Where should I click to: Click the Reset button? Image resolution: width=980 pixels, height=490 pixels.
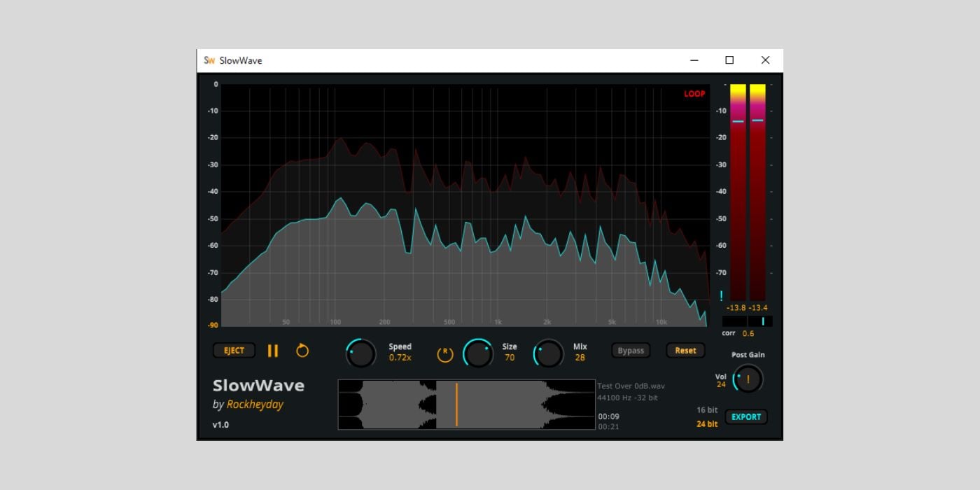click(685, 351)
